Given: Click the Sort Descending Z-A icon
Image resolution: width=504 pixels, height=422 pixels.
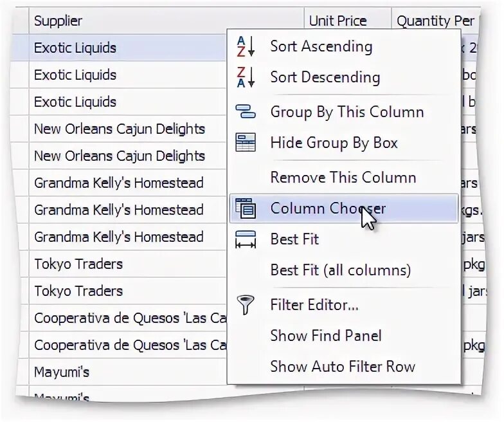Looking at the screenshot, I should pyautogui.click(x=246, y=77).
